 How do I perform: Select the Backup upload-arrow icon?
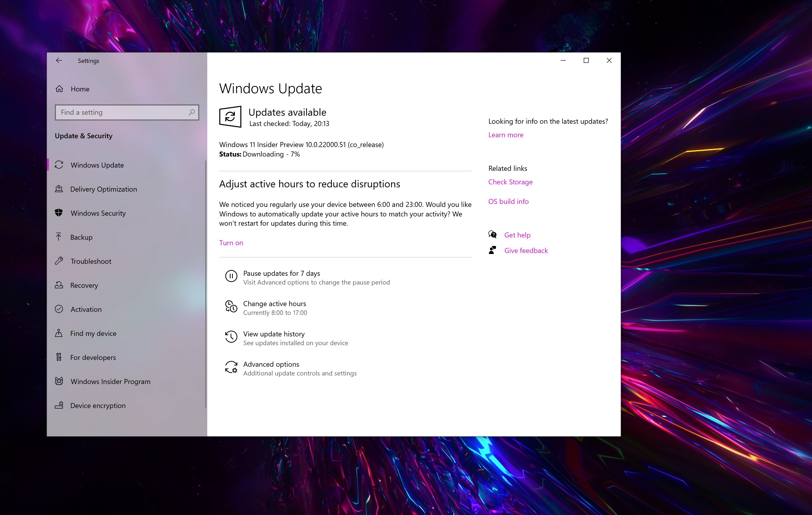tap(59, 237)
